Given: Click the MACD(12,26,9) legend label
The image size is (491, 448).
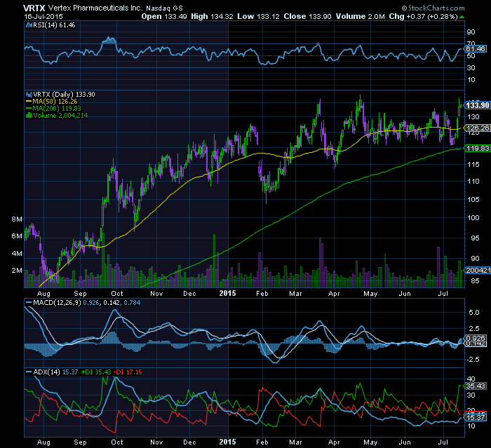Looking at the screenshot, I should point(58,303).
